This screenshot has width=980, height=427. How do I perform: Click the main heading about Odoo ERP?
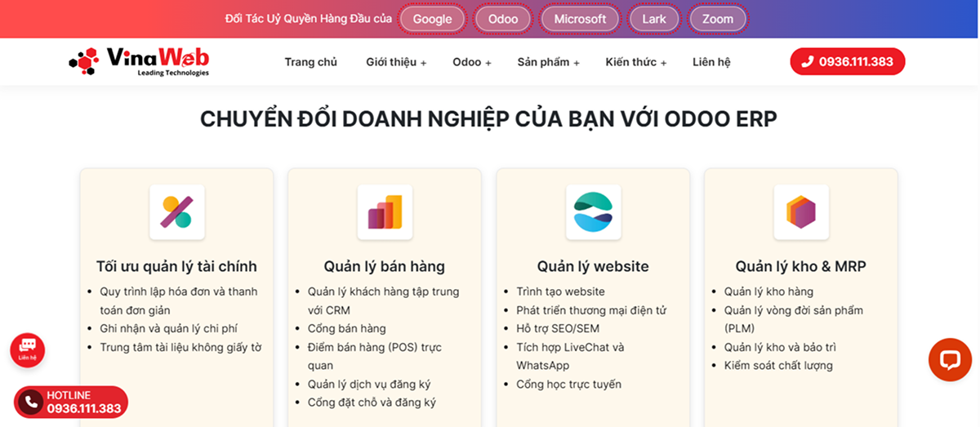pos(488,118)
